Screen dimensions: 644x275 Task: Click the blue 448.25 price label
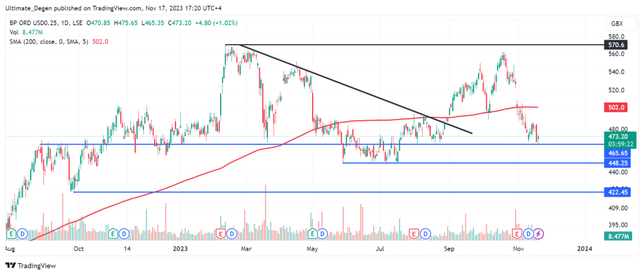coord(618,163)
